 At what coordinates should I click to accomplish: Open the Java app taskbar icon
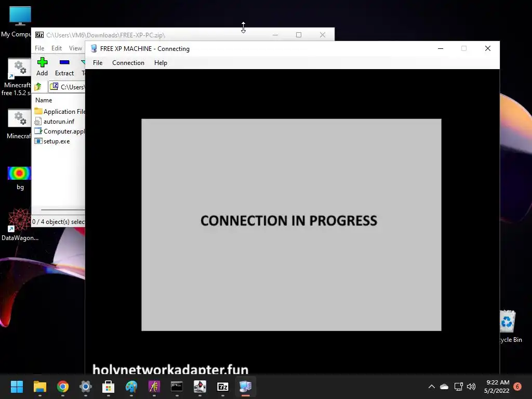pyautogui.click(x=200, y=387)
